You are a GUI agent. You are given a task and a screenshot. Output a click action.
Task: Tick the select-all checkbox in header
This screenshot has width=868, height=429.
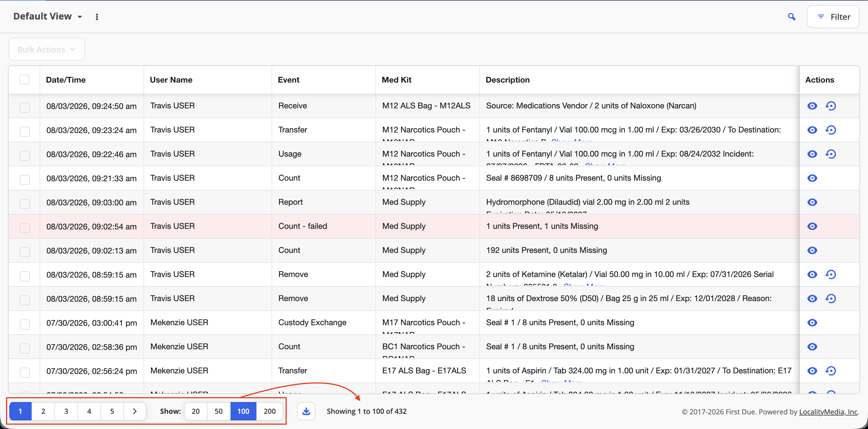click(x=24, y=80)
